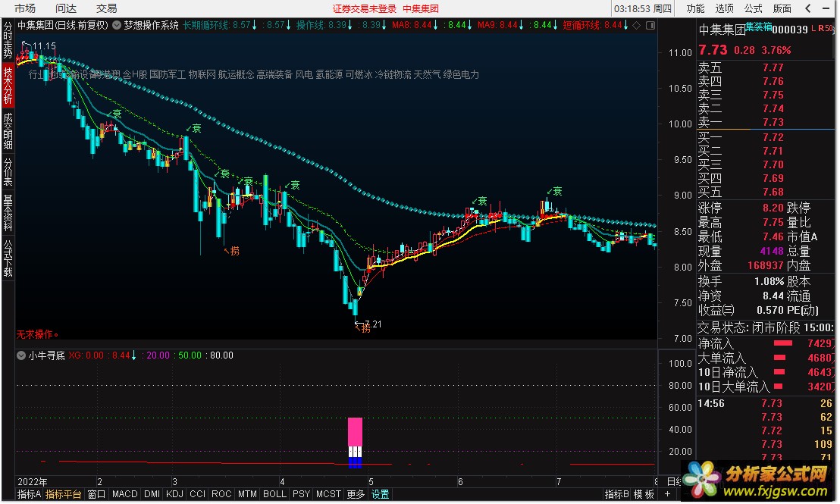Select the 指标A tab
Viewport: 840px width, 504px height.
click(29, 494)
